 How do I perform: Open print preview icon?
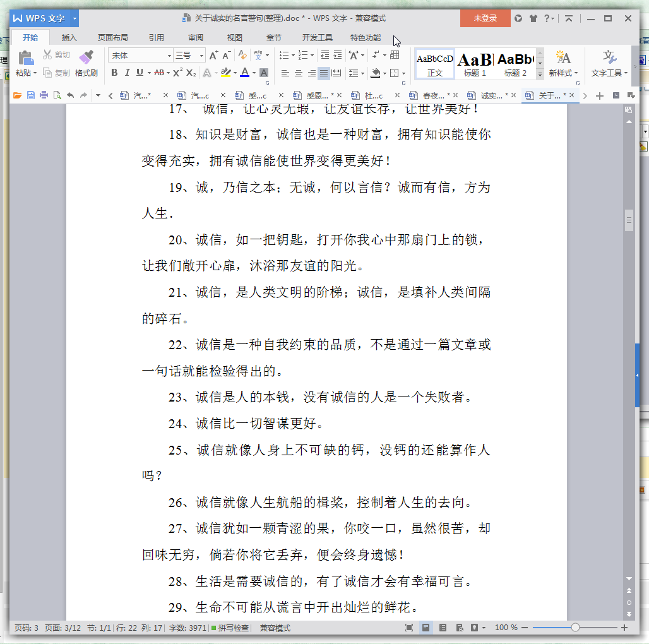[57, 95]
